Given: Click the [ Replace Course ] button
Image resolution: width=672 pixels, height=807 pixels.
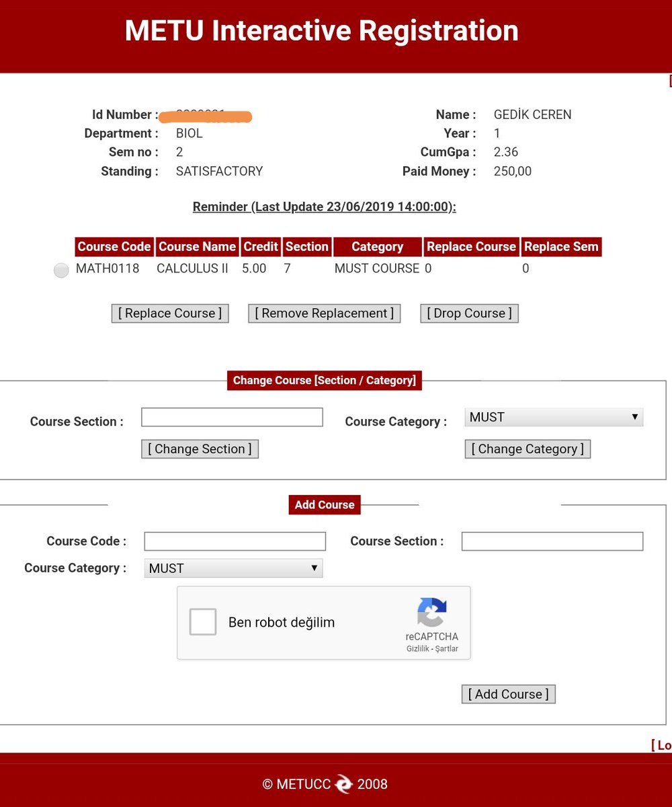Looking at the screenshot, I should (x=170, y=313).
